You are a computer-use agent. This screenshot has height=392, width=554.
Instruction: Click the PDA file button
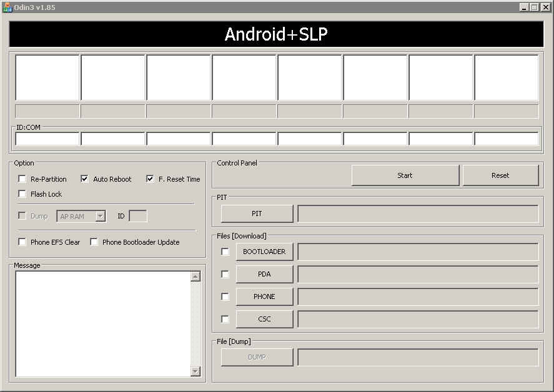264,274
